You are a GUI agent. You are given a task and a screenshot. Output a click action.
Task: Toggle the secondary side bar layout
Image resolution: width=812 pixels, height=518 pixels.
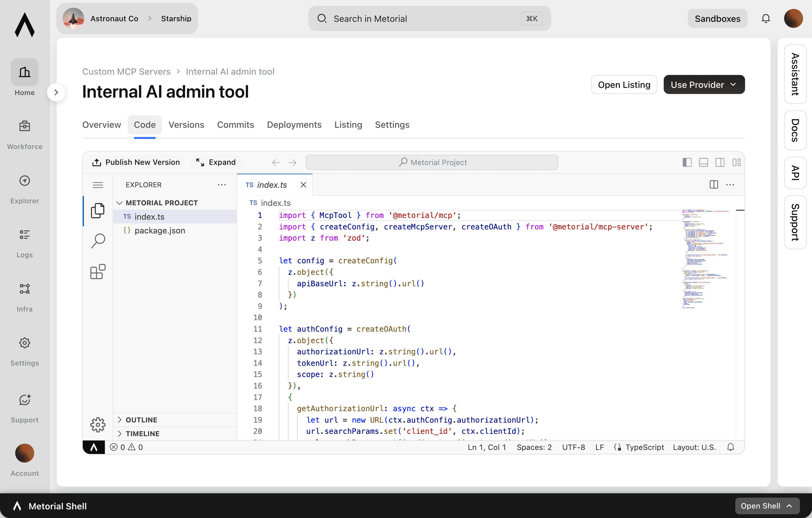tap(720, 163)
